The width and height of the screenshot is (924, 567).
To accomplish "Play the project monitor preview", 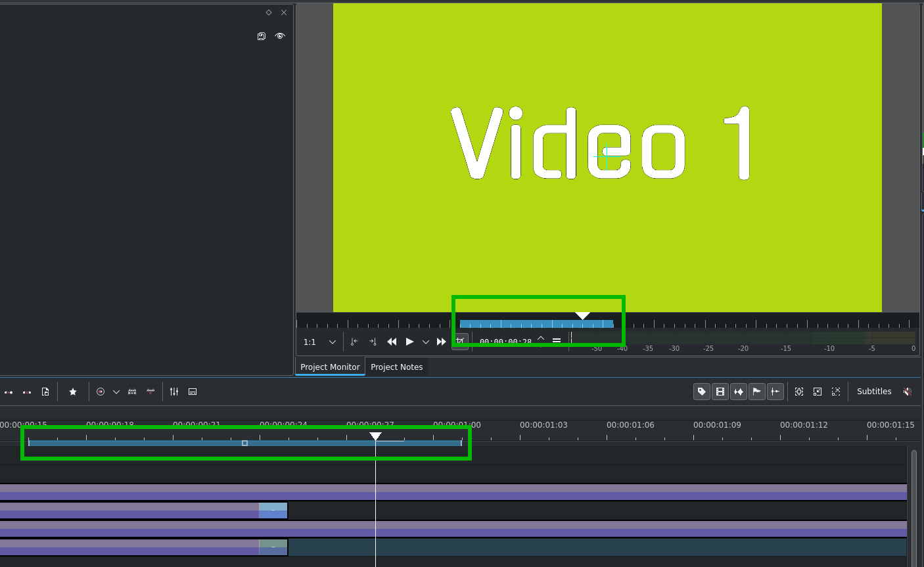I will (409, 342).
